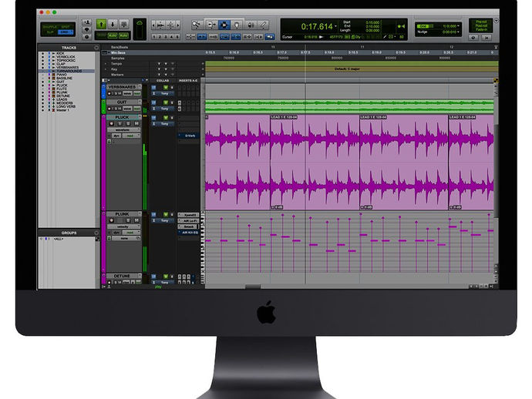Click the add collaborator person icon

pyautogui.click(x=87, y=22)
